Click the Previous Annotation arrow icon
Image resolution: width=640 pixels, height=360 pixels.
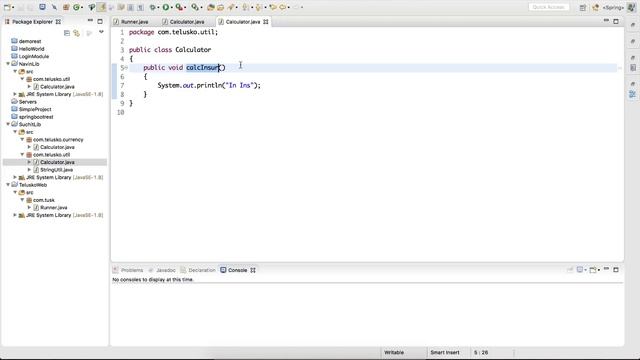[x=258, y=7]
